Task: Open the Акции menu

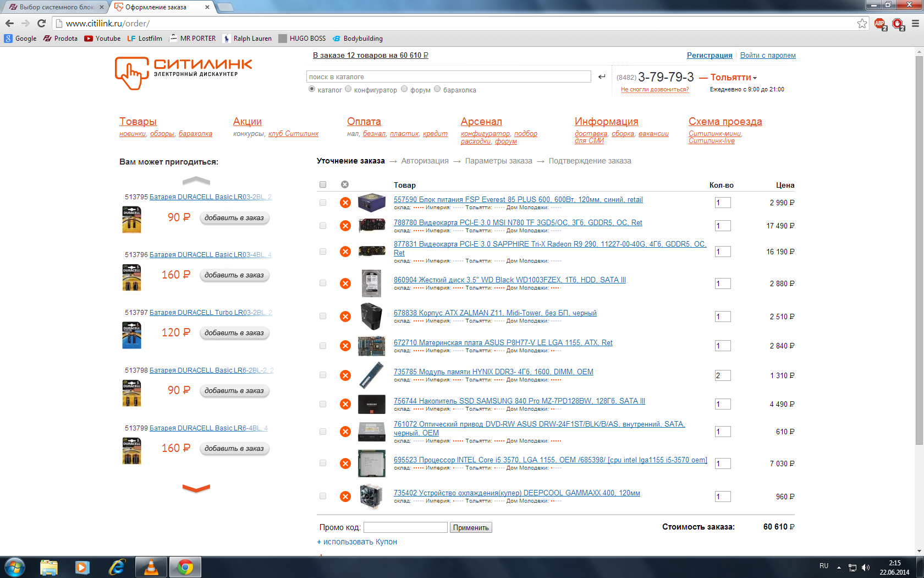Action: pos(248,122)
